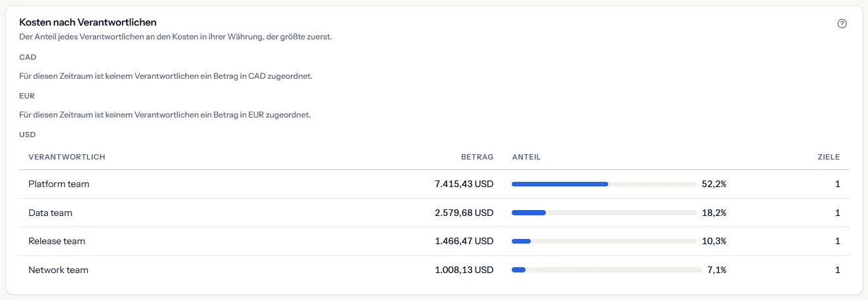Click the Data team share progress bar
The height and width of the screenshot is (300, 868).
(x=604, y=213)
